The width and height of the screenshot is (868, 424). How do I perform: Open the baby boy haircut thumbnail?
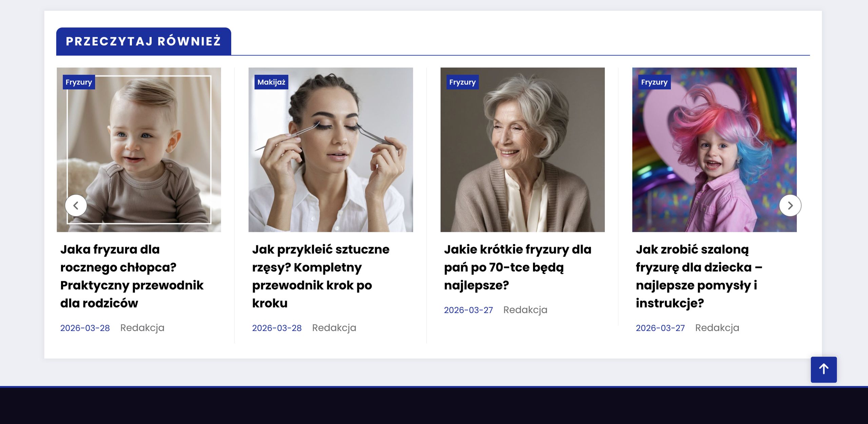pyautogui.click(x=139, y=149)
